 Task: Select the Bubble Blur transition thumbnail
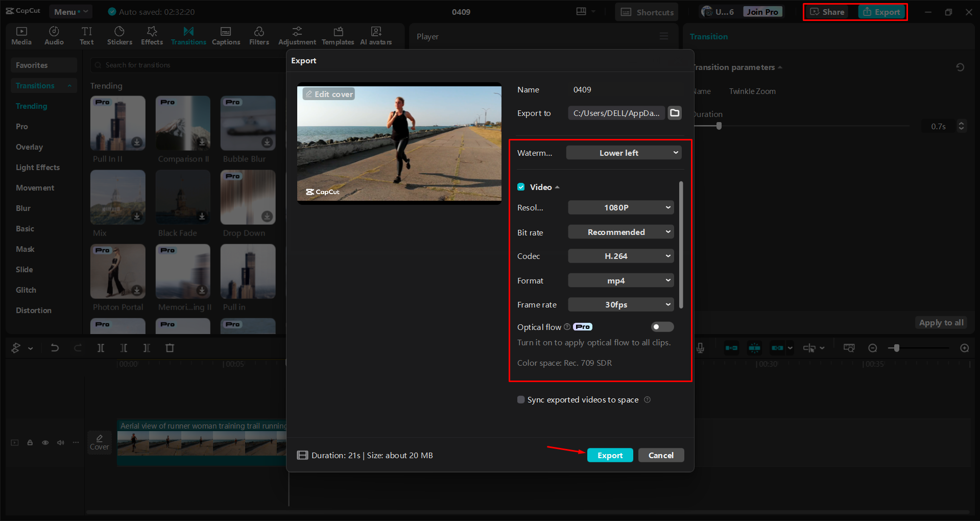tap(247, 123)
